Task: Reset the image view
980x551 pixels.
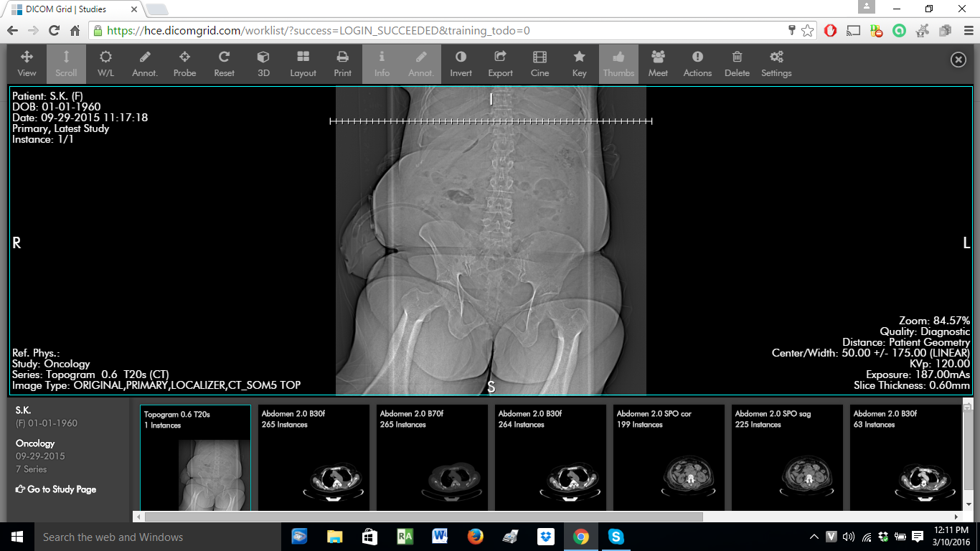Action: 224,64
